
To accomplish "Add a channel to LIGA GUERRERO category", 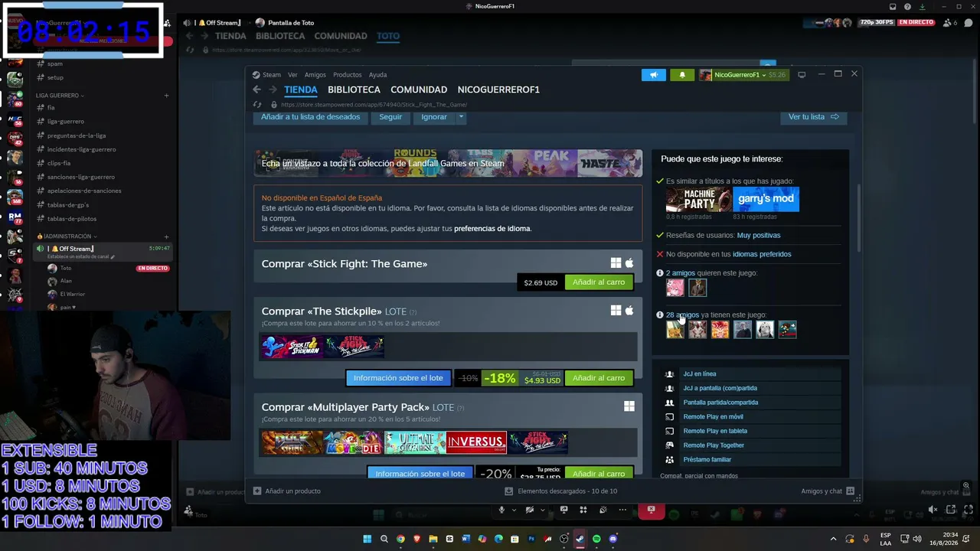I will pyautogui.click(x=166, y=96).
